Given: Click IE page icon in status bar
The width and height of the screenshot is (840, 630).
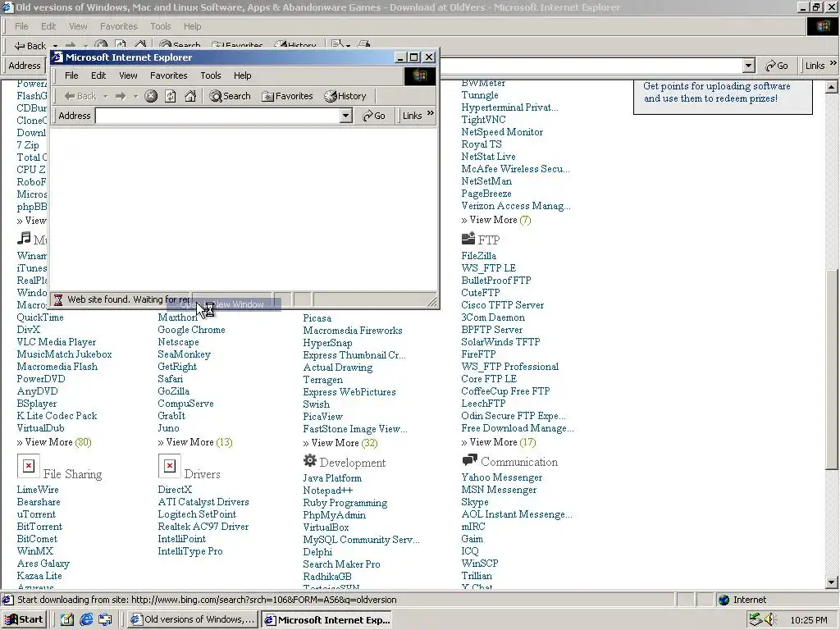Looking at the screenshot, I should pyautogui.click(x=8, y=600).
